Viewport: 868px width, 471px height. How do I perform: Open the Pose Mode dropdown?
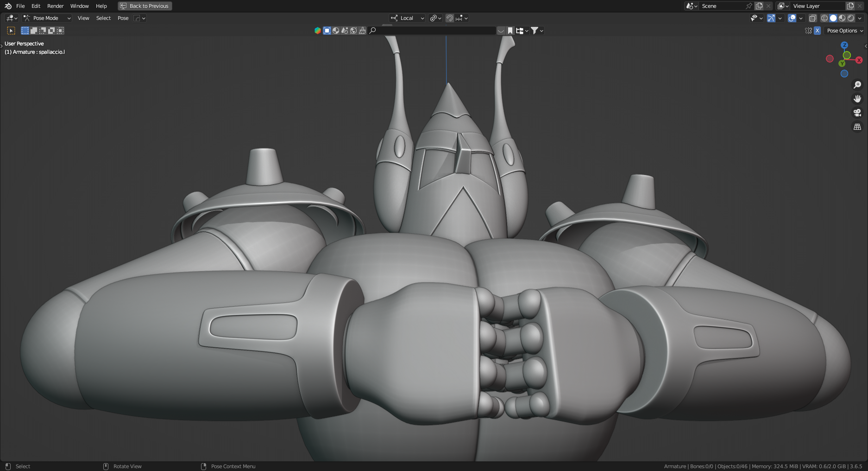(47, 18)
